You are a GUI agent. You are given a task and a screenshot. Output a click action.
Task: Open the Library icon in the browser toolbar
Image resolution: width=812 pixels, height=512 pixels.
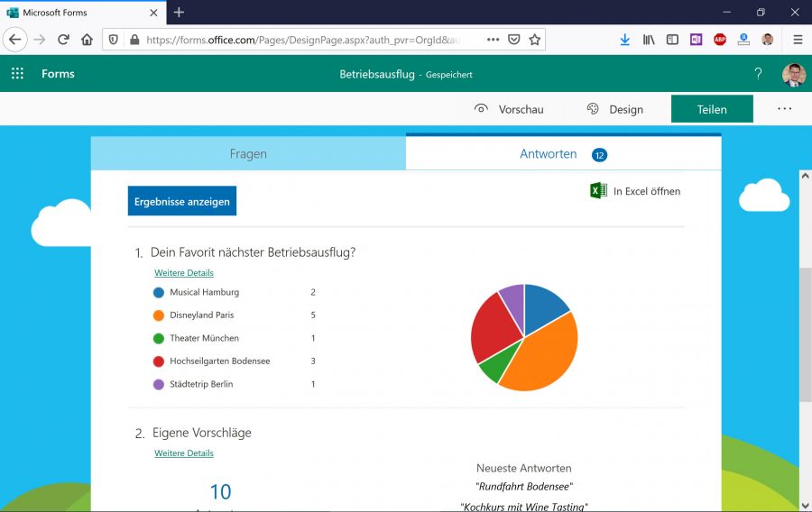pos(649,40)
